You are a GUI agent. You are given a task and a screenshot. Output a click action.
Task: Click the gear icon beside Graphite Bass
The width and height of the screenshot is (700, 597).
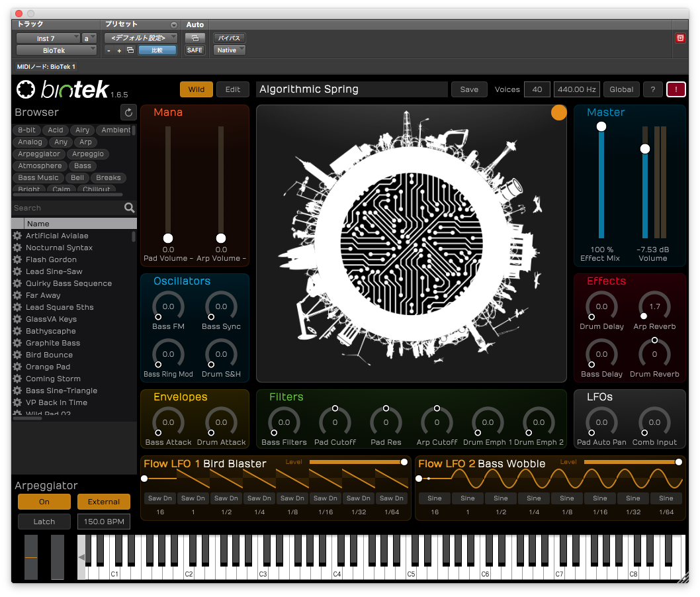17,343
